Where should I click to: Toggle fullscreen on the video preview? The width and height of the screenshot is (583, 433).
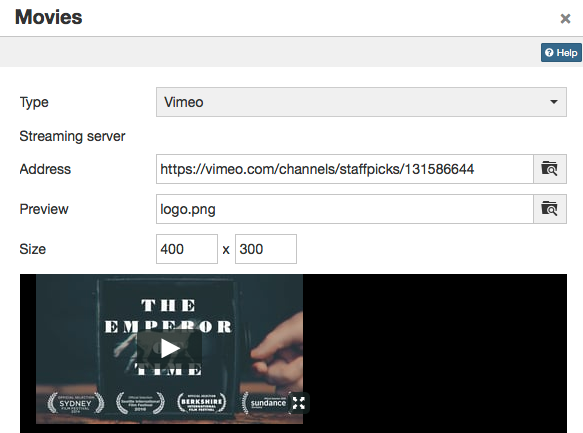coord(299,403)
